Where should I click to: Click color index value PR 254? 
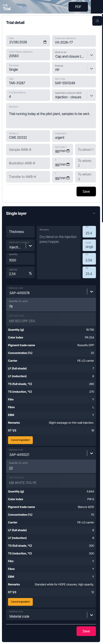click(x=90, y=337)
